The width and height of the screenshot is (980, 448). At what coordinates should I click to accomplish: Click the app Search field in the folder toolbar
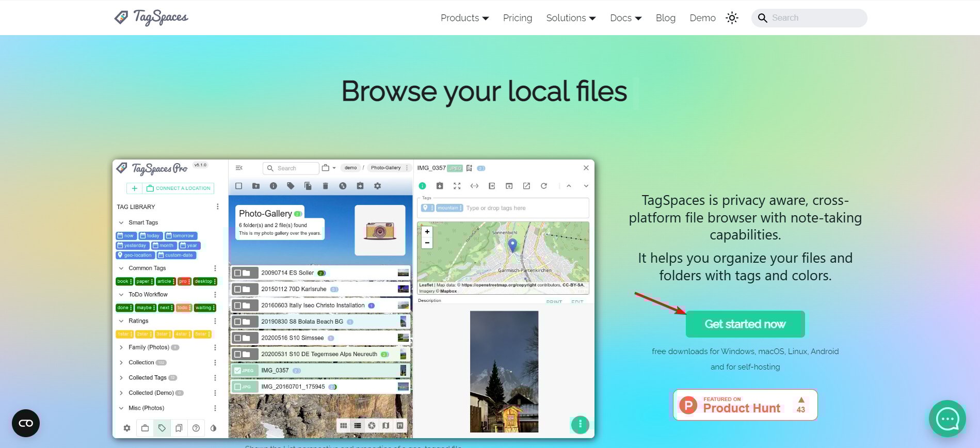click(291, 168)
